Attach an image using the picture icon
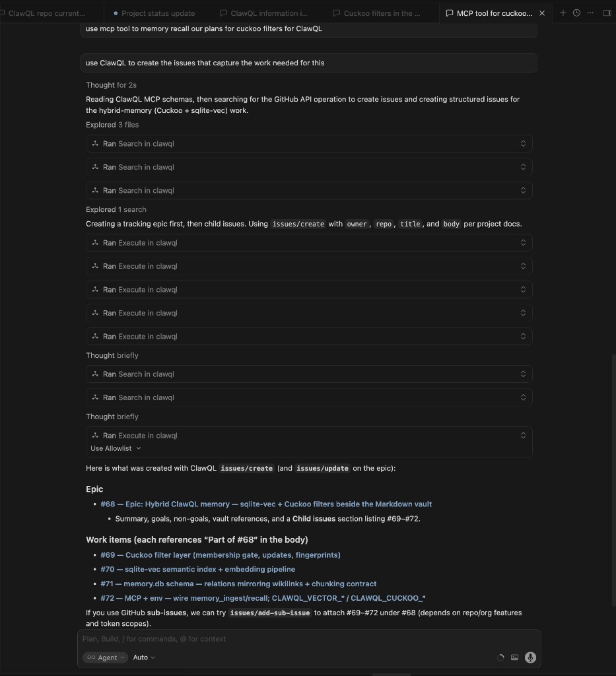 (x=515, y=658)
